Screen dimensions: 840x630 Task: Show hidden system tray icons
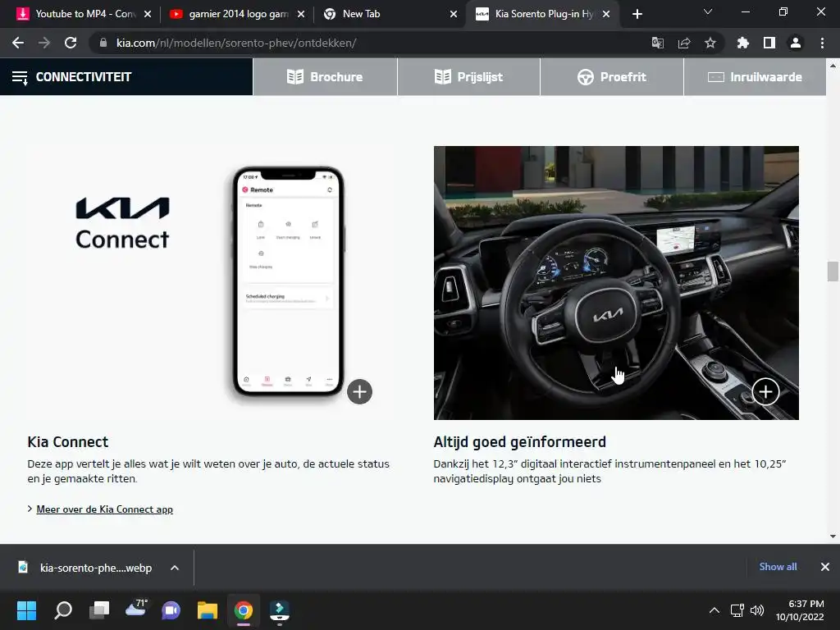coord(714,610)
